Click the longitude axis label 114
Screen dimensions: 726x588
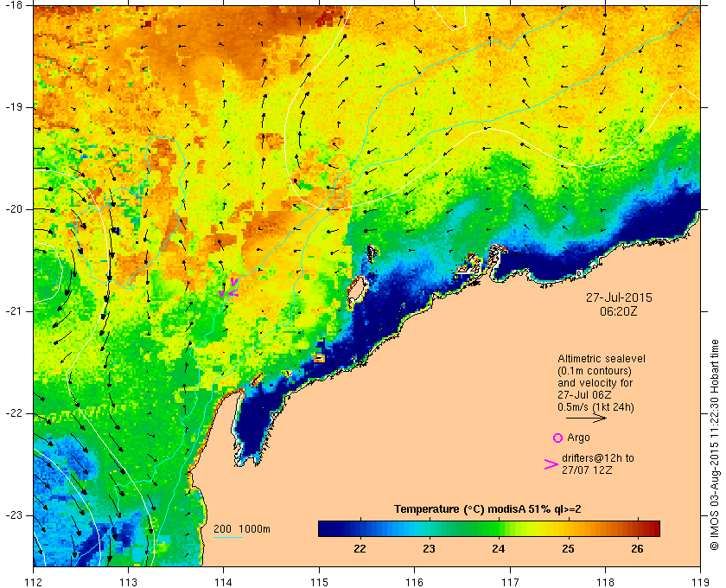[224, 581]
